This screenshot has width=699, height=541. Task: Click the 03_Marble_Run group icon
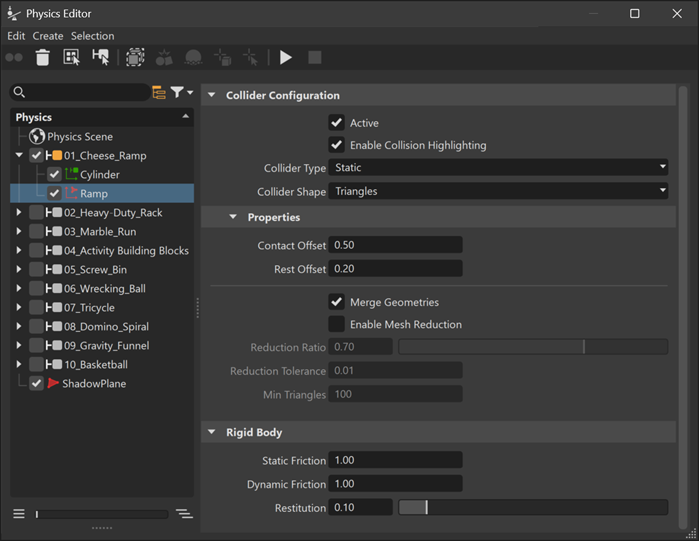pos(53,232)
